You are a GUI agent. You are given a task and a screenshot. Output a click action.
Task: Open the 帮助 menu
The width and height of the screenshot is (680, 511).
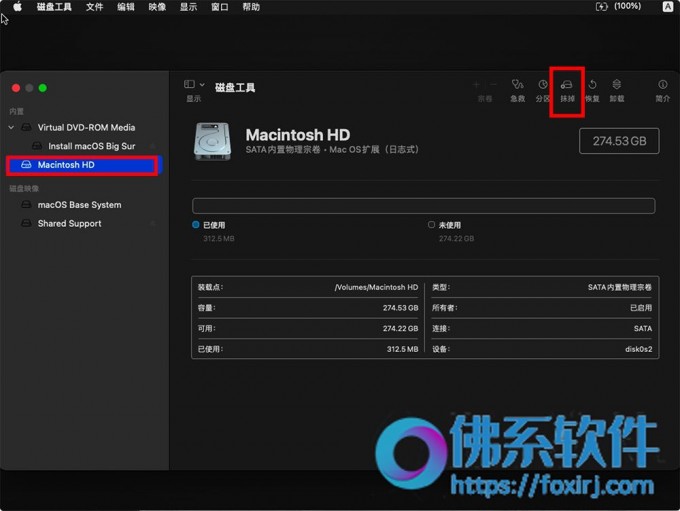(x=251, y=7)
